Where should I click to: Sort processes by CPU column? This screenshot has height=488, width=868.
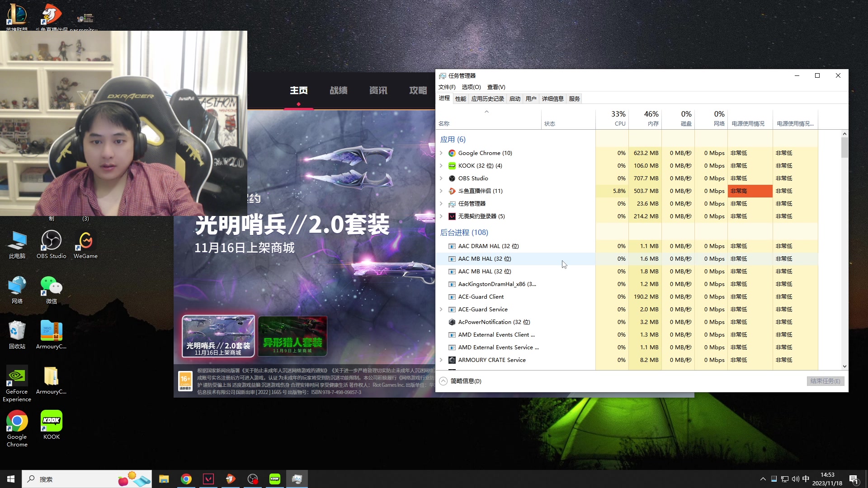click(612, 118)
